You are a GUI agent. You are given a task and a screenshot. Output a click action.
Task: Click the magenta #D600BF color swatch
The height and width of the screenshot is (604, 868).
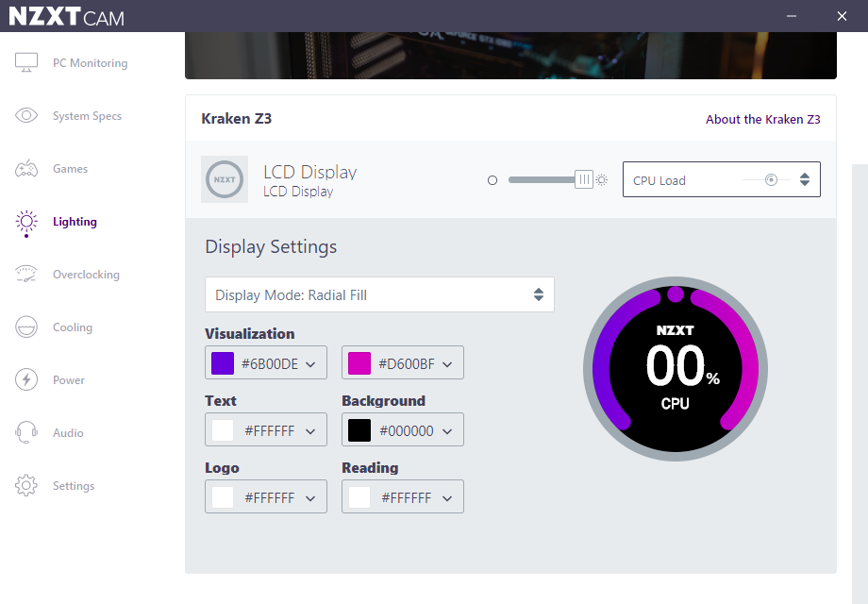tap(359, 363)
